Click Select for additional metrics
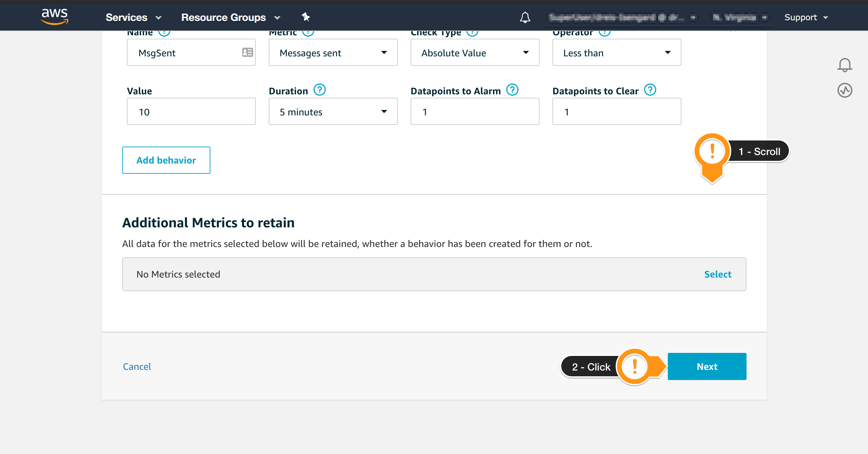This screenshot has height=454, width=868. click(718, 274)
